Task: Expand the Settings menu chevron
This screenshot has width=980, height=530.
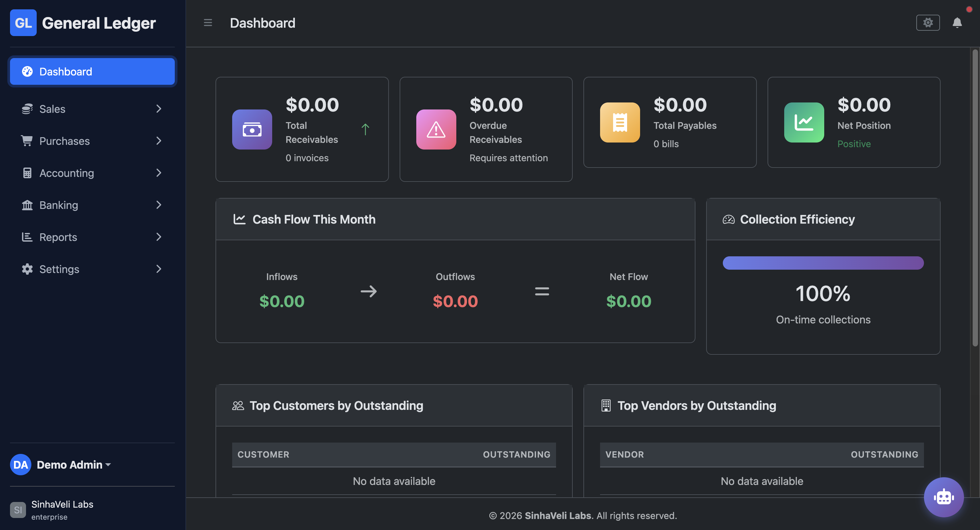Action: click(x=159, y=269)
